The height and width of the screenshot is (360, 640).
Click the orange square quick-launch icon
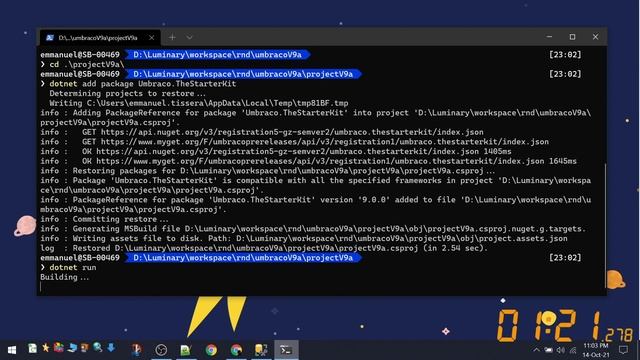click(84, 347)
